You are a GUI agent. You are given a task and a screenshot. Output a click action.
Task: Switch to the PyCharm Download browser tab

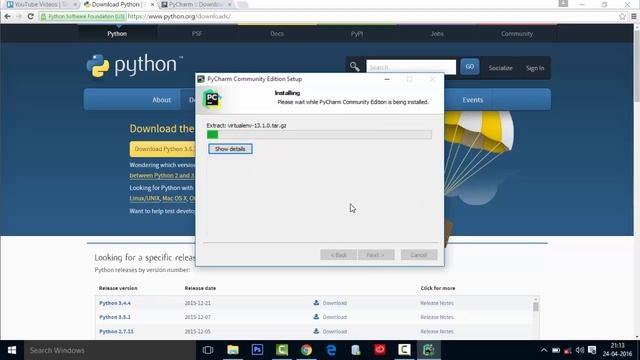[x=196, y=4]
